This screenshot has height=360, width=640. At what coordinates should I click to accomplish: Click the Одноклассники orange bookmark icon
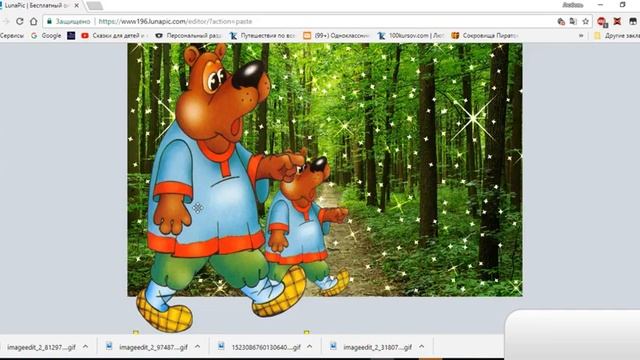click(307, 36)
